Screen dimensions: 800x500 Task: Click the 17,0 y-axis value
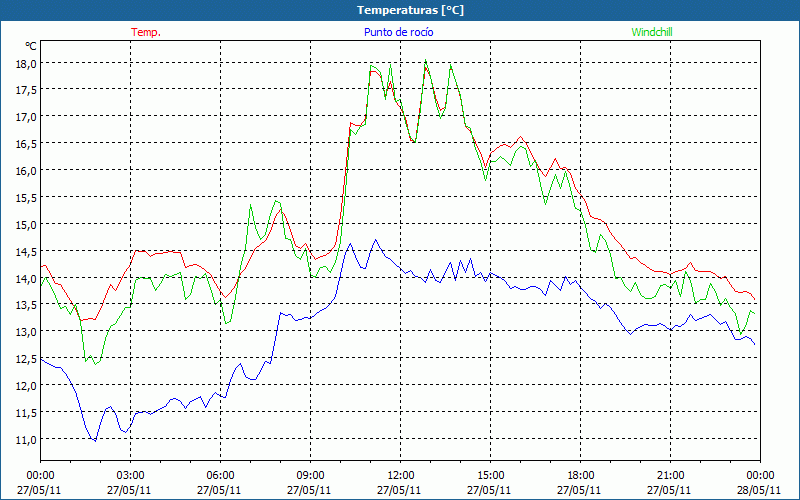[27, 117]
